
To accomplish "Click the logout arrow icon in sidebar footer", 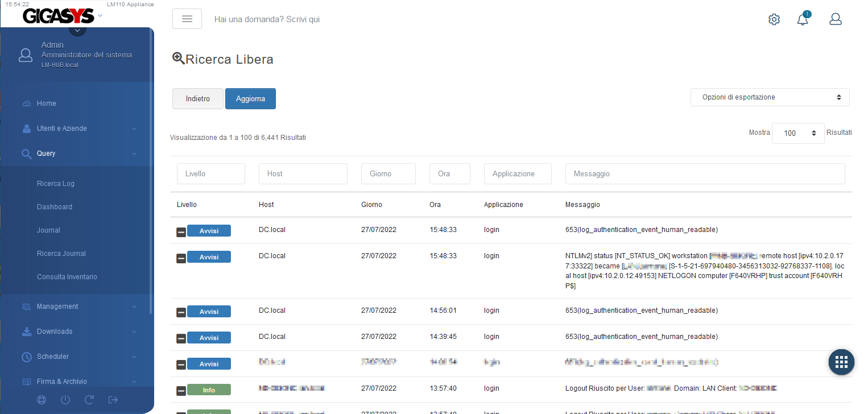I will click(x=113, y=400).
